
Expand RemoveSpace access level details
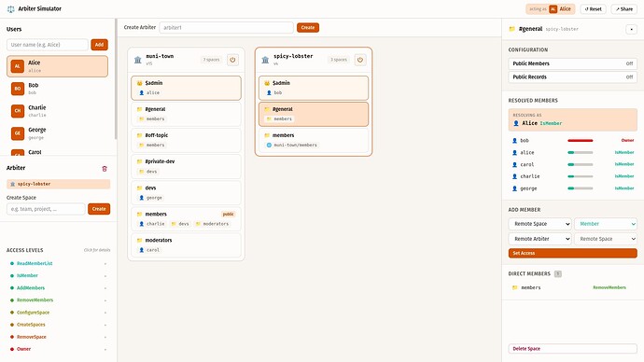(58, 337)
